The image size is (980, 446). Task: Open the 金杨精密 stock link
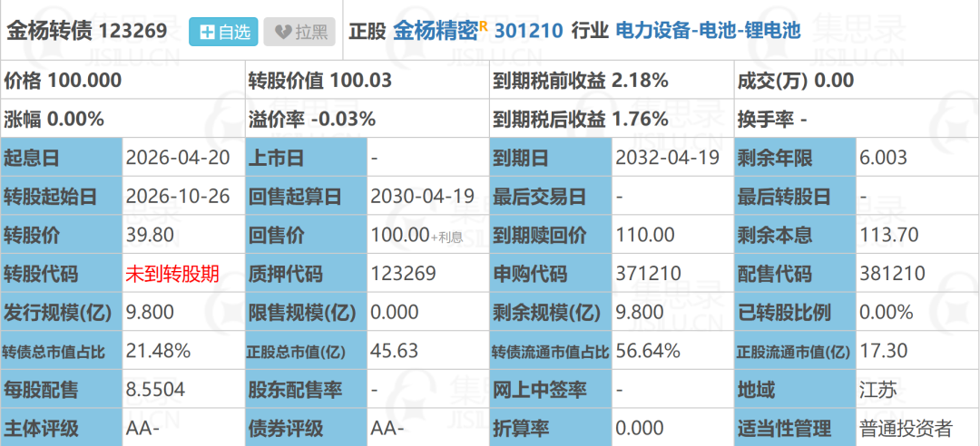436,31
